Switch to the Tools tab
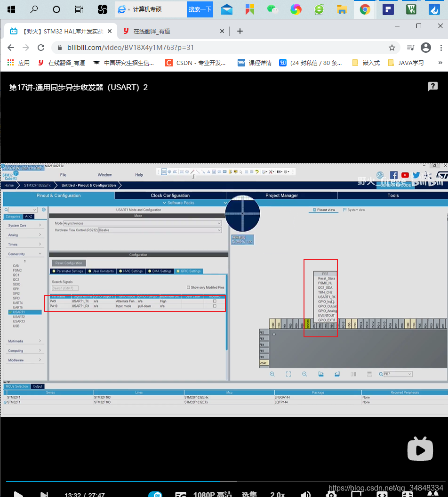The image size is (448, 497). [393, 196]
